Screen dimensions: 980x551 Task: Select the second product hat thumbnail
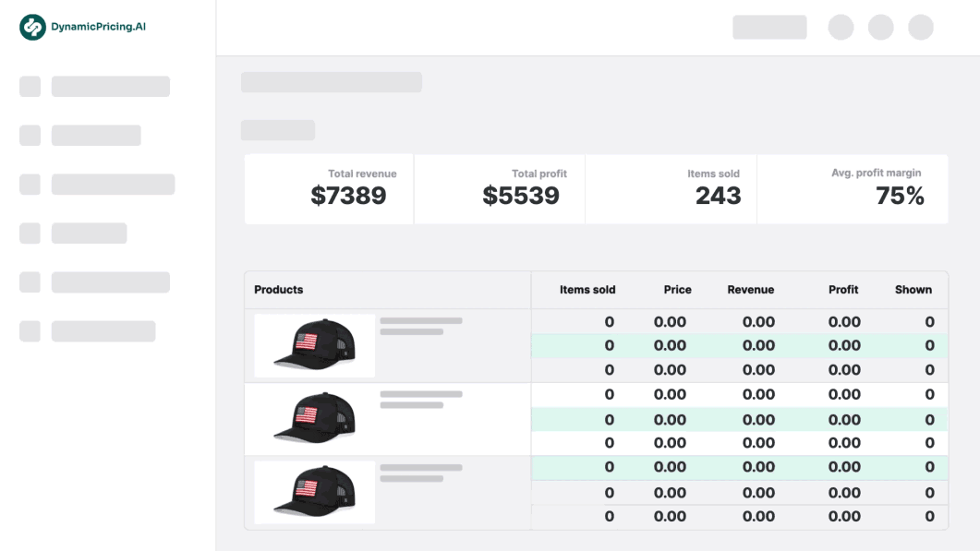[x=314, y=419]
